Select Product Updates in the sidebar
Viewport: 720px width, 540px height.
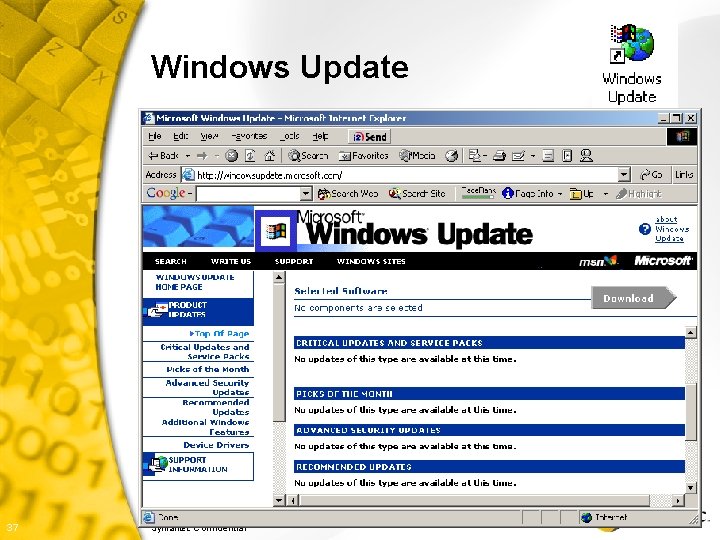198,310
